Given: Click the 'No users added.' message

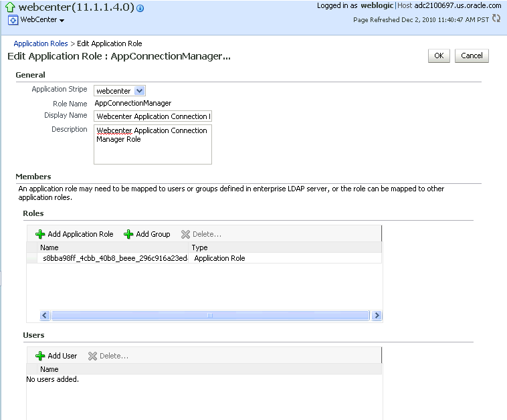Looking at the screenshot, I should pos(52,379).
